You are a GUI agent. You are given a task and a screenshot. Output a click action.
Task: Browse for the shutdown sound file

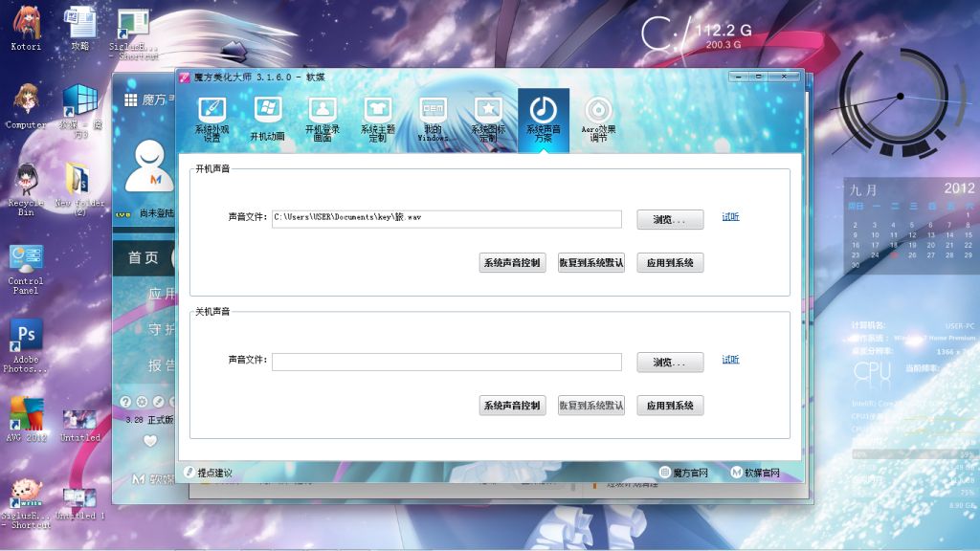(x=670, y=363)
